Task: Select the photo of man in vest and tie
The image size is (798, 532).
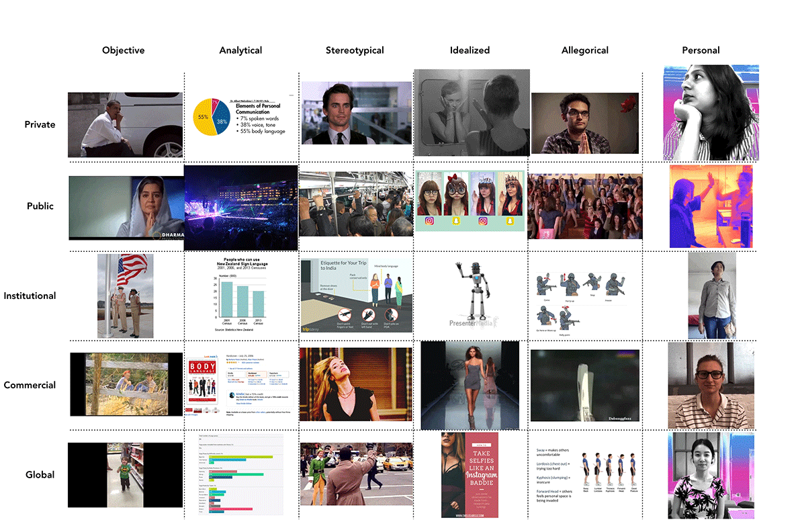Action: tap(357, 113)
